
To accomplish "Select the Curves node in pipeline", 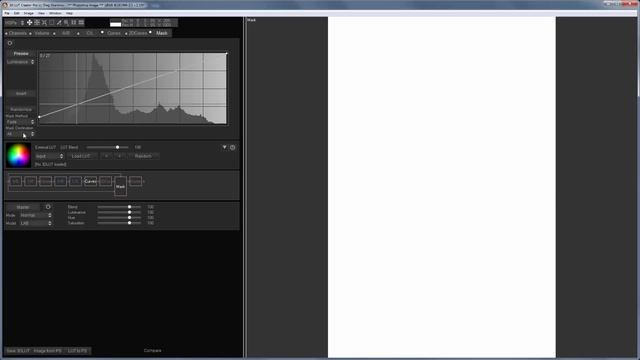I will pyautogui.click(x=90, y=181).
